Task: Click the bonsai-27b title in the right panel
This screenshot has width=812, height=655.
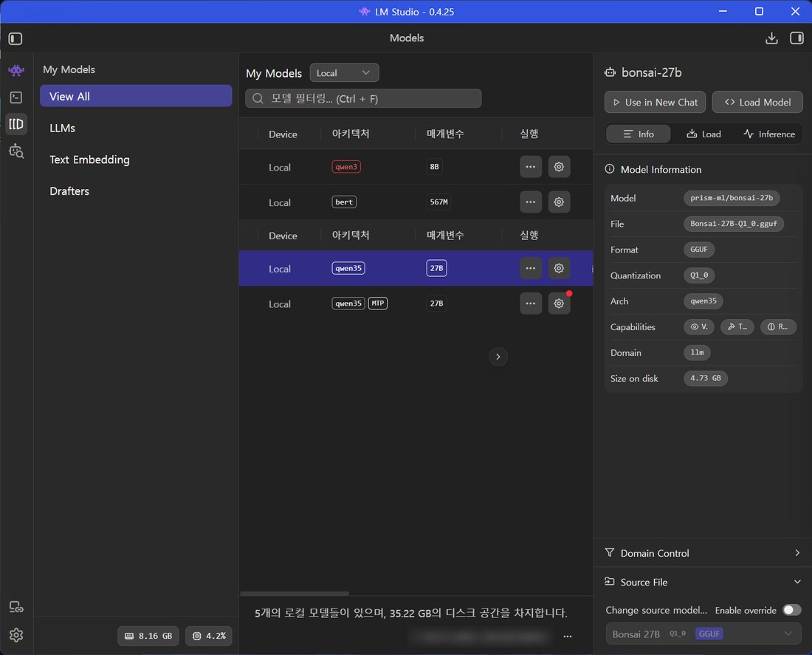Action: coord(651,72)
